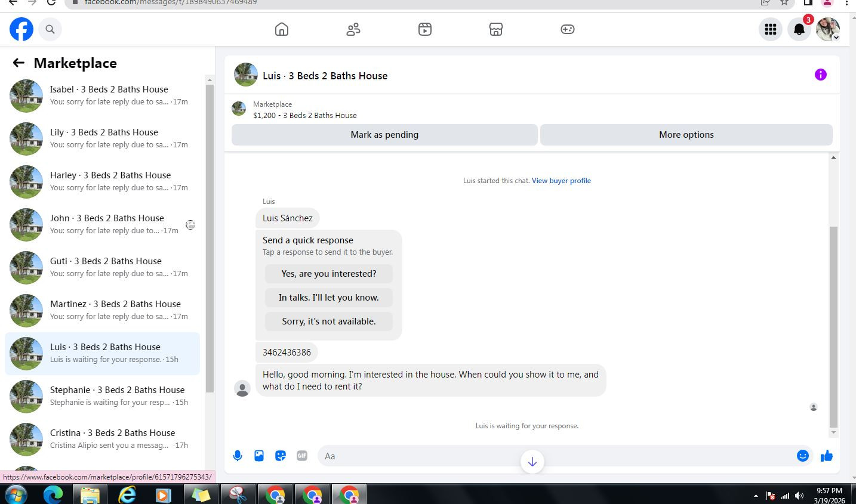Open John's conversation
The width and height of the screenshot is (856, 504).
[102, 224]
